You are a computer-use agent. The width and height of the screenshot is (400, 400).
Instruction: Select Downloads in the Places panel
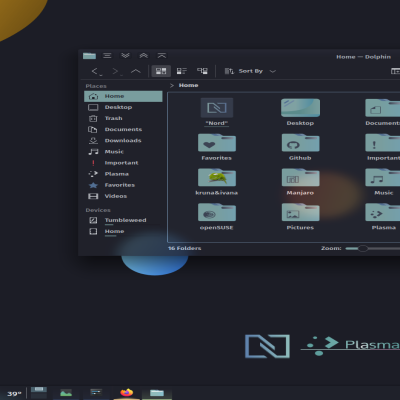(123, 141)
